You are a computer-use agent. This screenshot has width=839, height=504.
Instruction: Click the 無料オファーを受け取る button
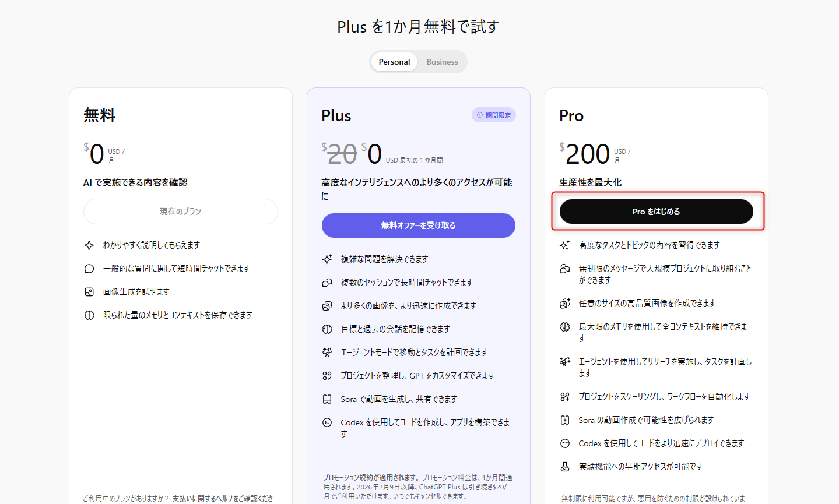pos(418,225)
